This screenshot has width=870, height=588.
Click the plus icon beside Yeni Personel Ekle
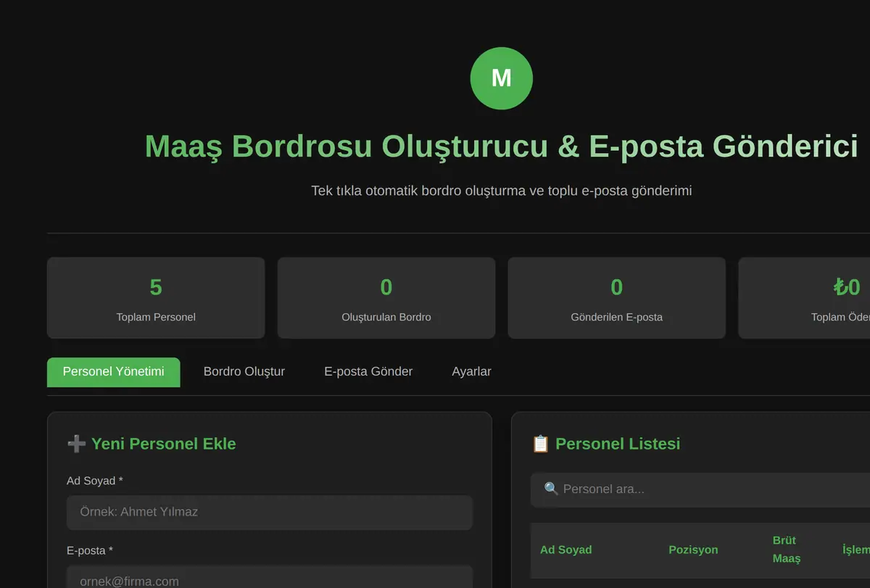point(76,444)
